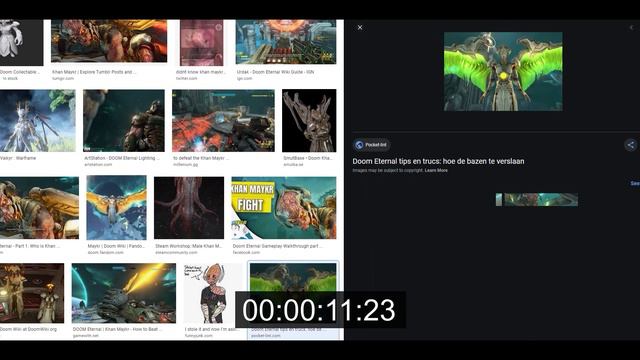Open the Valkyr Warframe thumbnail
Viewport: 640px width, 360px height.
(x=38, y=121)
